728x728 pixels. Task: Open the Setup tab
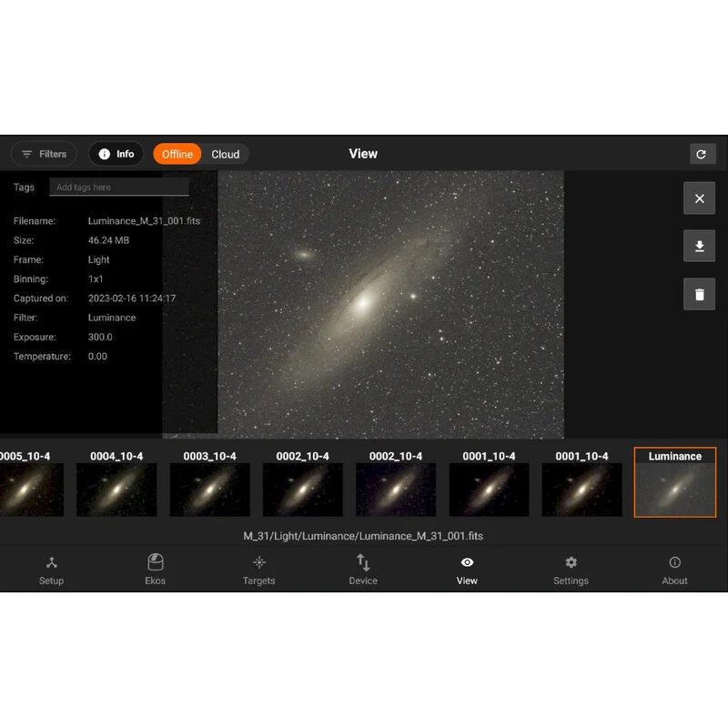pyautogui.click(x=52, y=571)
